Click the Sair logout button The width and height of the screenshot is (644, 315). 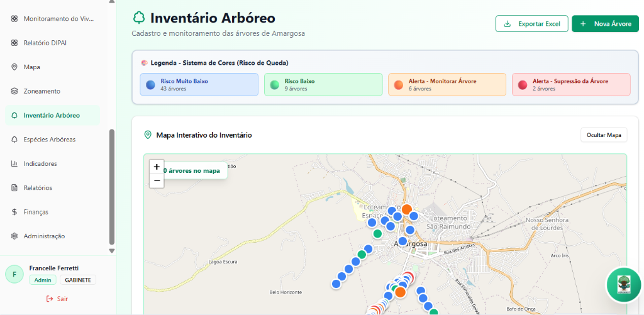(x=57, y=299)
